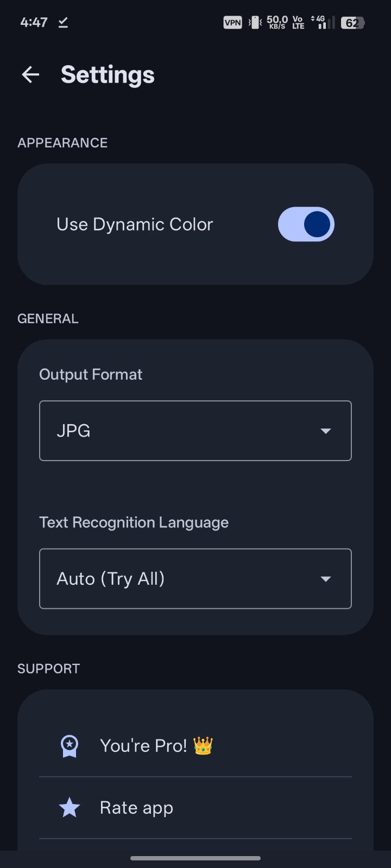Tap the 4G signal strength icon
The height and width of the screenshot is (868, 391).
point(323,22)
